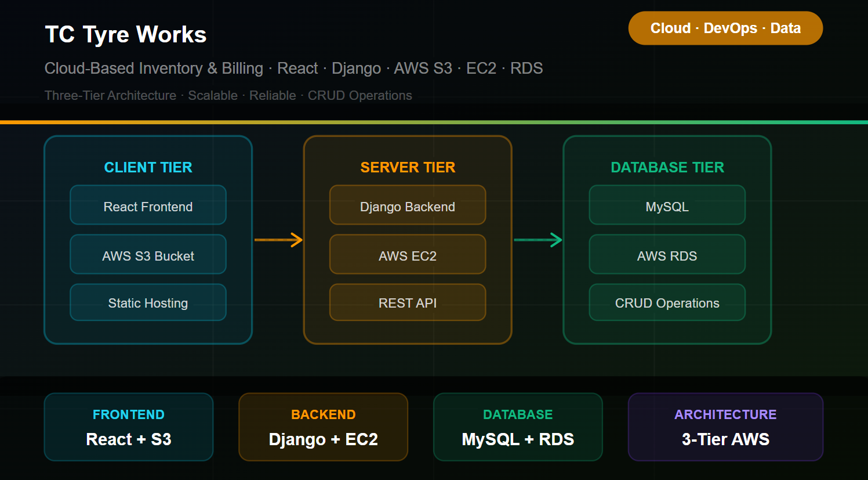
Task: Click the Django Backend box
Action: coord(408,205)
